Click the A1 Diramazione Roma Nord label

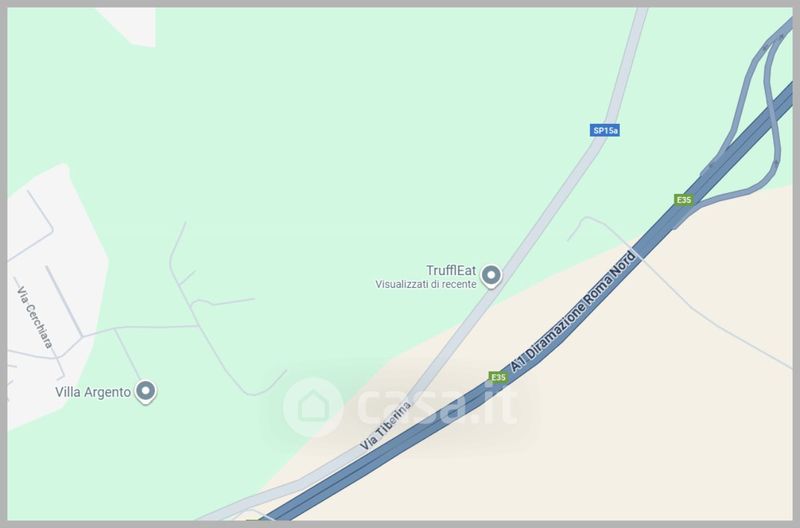pyautogui.click(x=574, y=312)
